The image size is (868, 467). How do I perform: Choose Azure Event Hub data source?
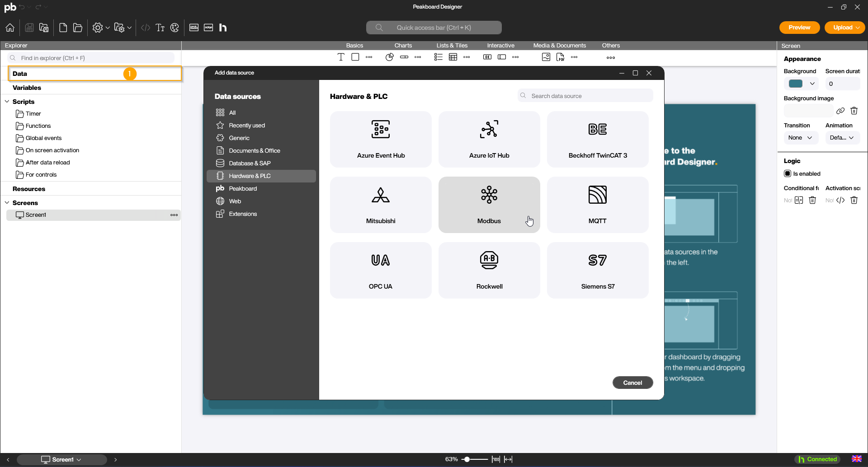coord(381,139)
